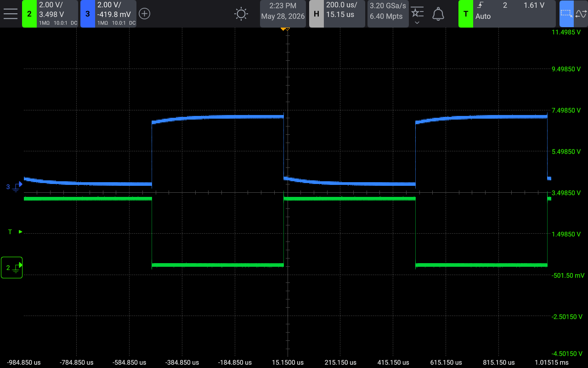Screen dimensions: 588x368
Task: Select the channel 3 ground marker
Action: (14, 187)
